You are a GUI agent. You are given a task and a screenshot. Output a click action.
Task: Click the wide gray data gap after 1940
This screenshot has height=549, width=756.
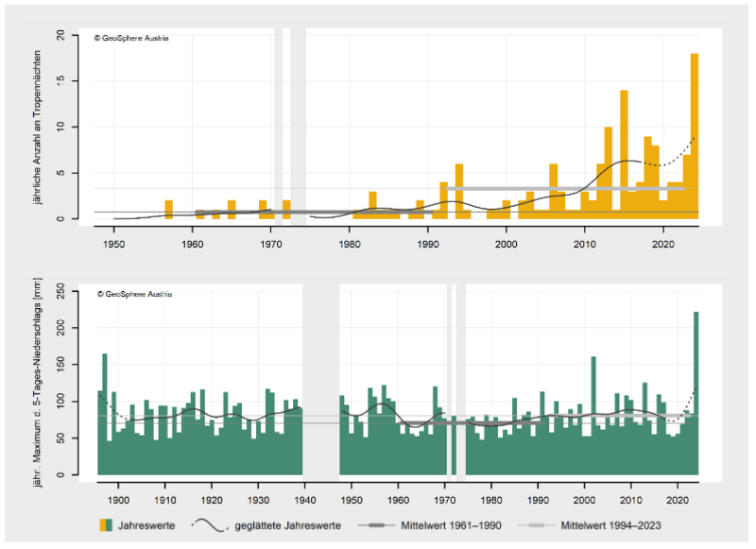(x=321, y=397)
